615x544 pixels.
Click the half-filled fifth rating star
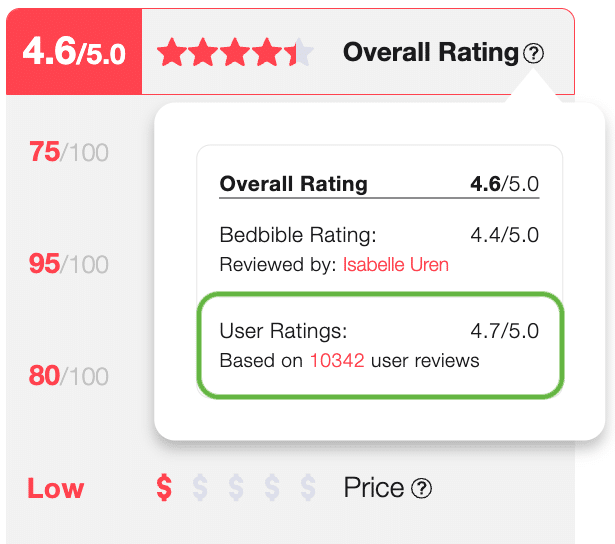(301, 53)
